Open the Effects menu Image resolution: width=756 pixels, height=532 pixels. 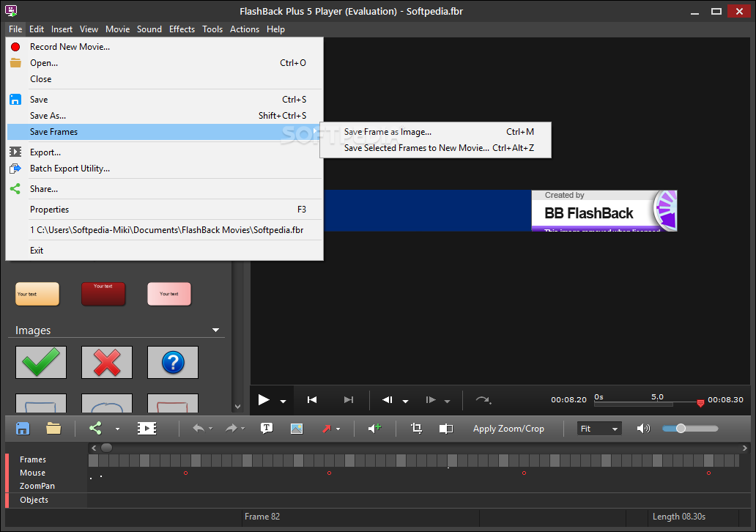coord(182,29)
